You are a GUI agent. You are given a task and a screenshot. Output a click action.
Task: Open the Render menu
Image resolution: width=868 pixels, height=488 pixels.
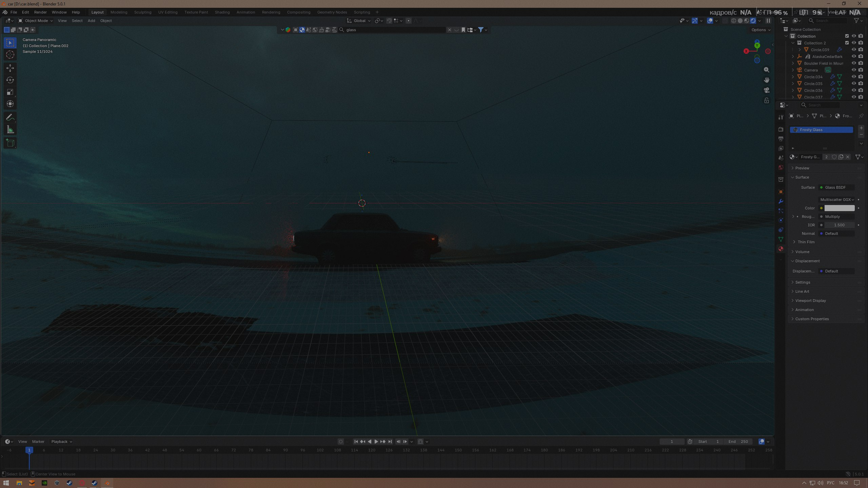(40, 12)
